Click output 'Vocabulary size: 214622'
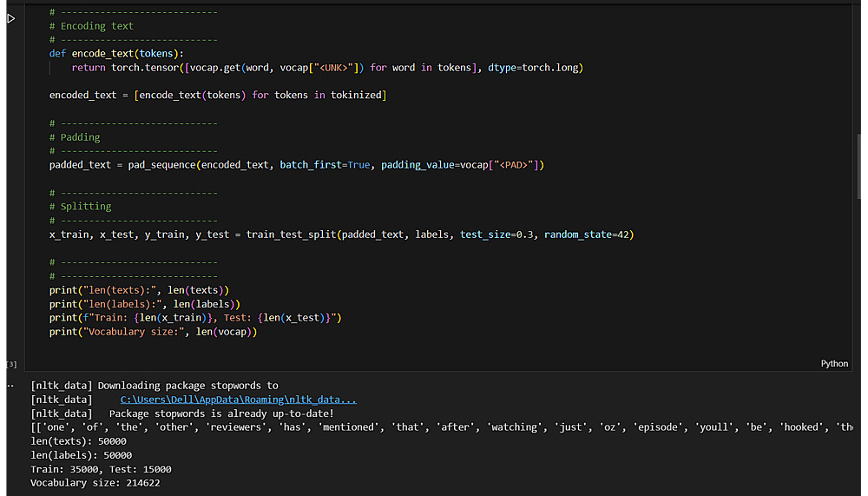 tap(95, 483)
